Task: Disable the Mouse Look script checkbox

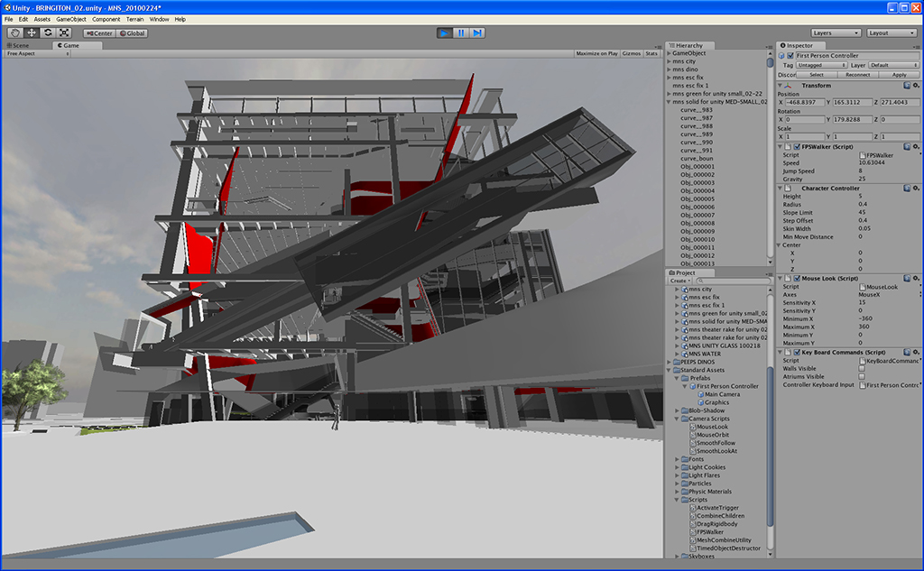Action: (x=796, y=279)
